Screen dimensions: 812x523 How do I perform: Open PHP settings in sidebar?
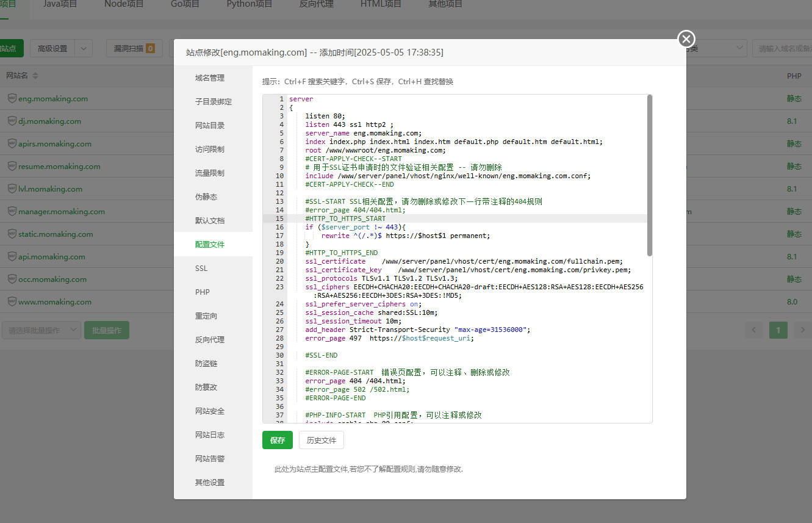click(213, 292)
